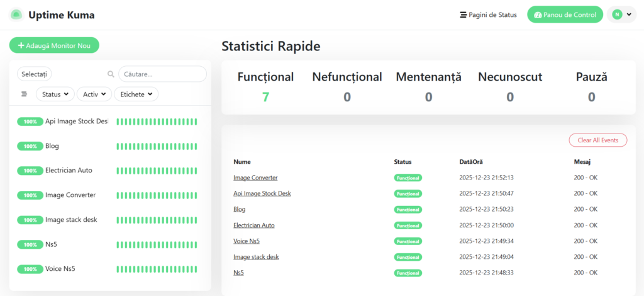Screen dimensions: 644x296
Task: Click the Mentenanță stat heading
Action: coord(428,77)
